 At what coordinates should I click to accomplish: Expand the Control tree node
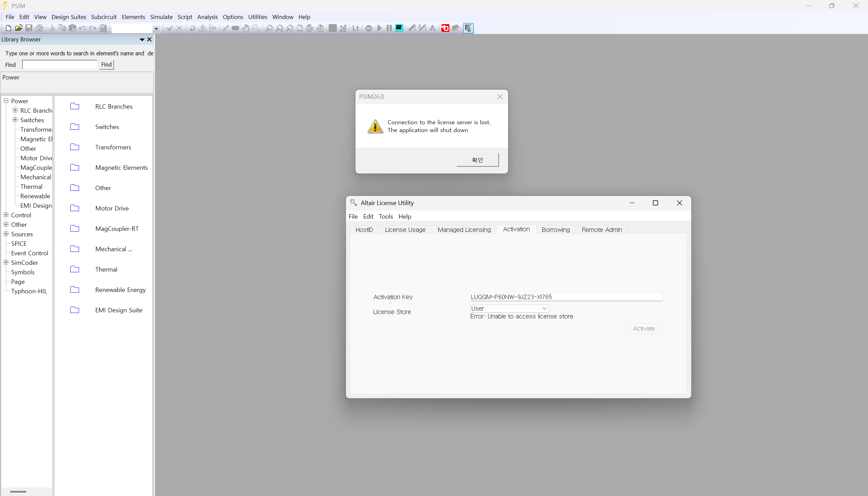click(x=6, y=215)
